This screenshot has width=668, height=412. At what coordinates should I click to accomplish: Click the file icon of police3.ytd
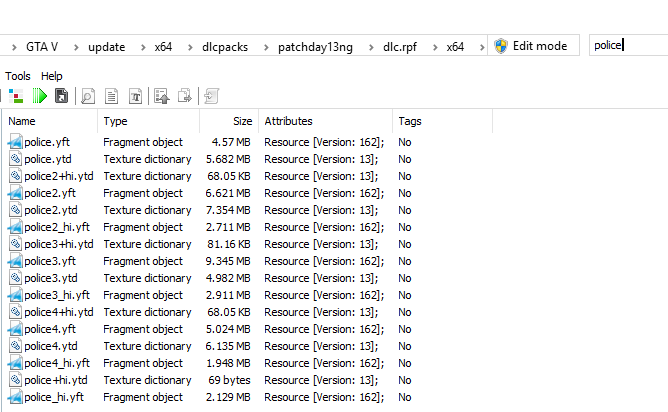click(x=15, y=278)
